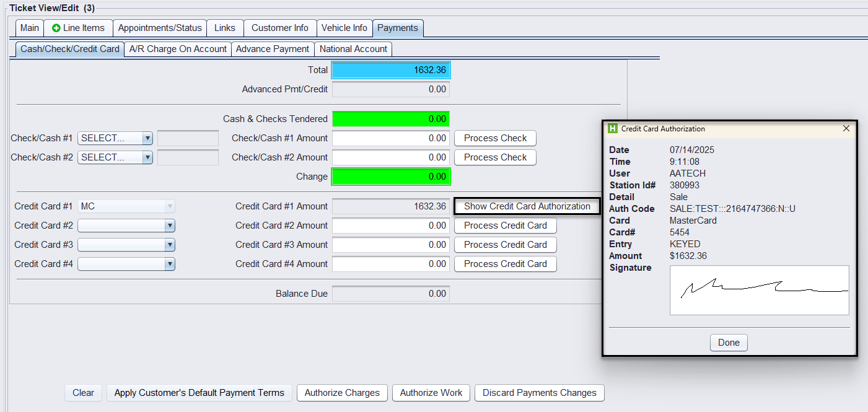
Task: Expand the Credit Card #2 dropdown
Action: click(x=170, y=226)
